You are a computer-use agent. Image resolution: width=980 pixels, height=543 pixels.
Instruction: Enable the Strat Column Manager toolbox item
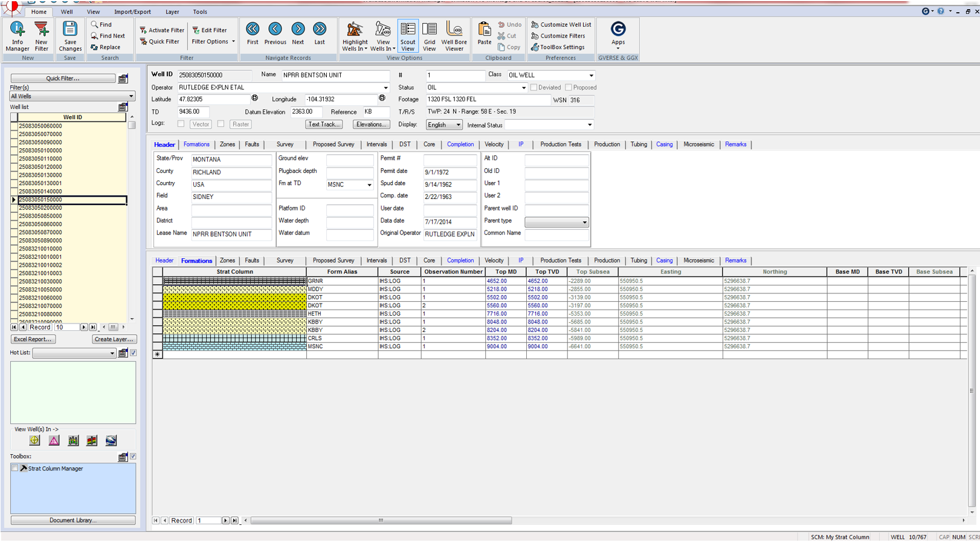(x=15, y=468)
